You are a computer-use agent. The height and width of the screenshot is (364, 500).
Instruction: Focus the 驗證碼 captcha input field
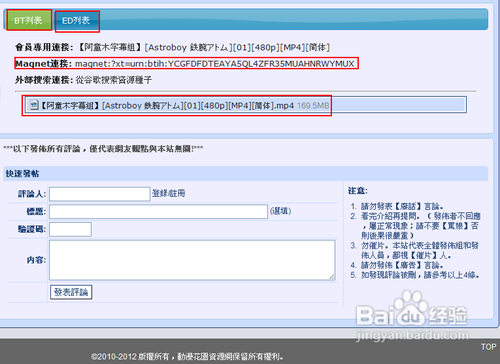pos(70,229)
